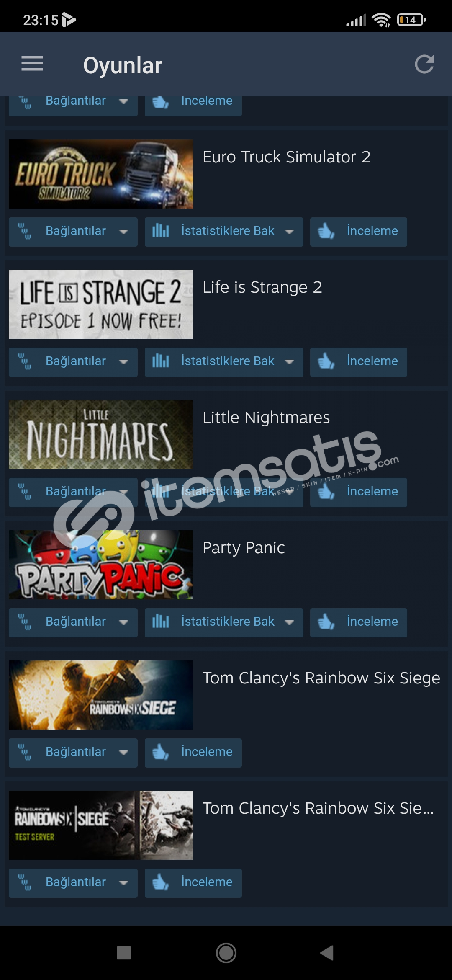Tap thumbs-up icon under Euro Truck Simulator 2
Viewport: 452px width, 980px height.
pyautogui.click(x=326, y=231)
